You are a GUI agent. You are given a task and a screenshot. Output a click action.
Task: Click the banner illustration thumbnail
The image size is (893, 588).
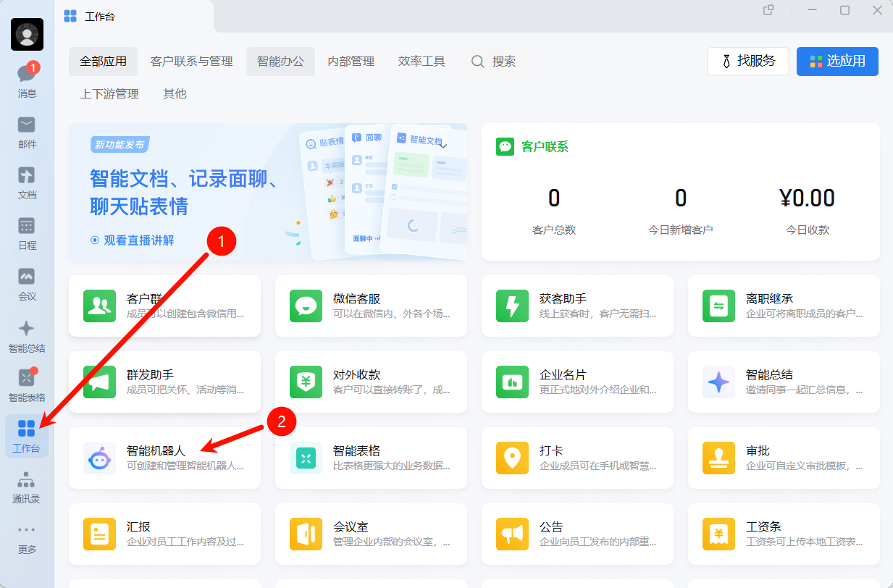(382, 192)
